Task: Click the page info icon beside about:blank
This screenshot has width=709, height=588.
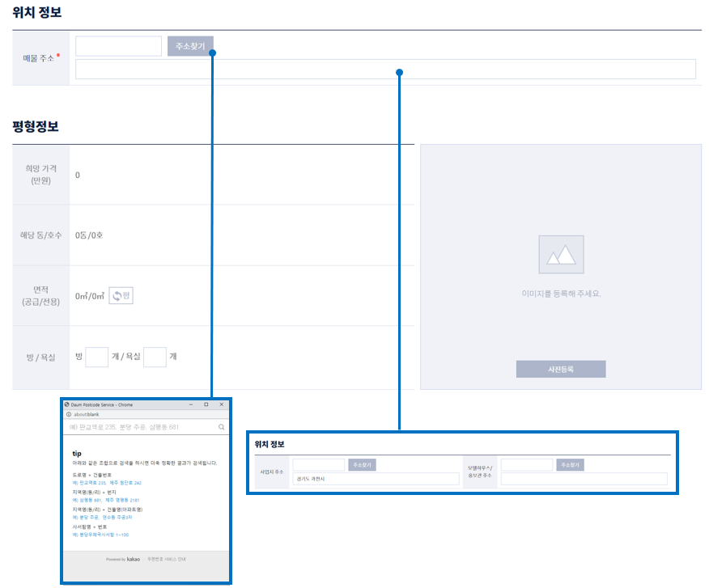Action: click(x=69, y=414)
